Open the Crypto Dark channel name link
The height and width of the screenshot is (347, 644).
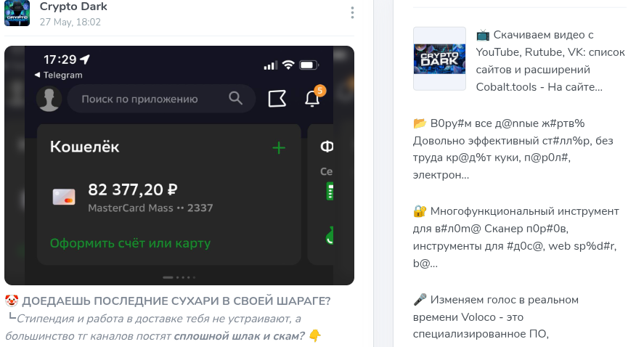73,7
